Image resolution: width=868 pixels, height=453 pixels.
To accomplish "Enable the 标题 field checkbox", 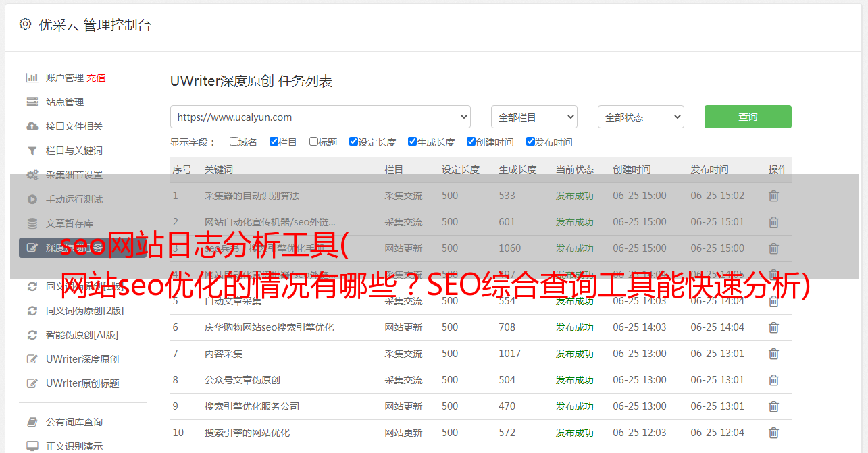I will (313, 142).
